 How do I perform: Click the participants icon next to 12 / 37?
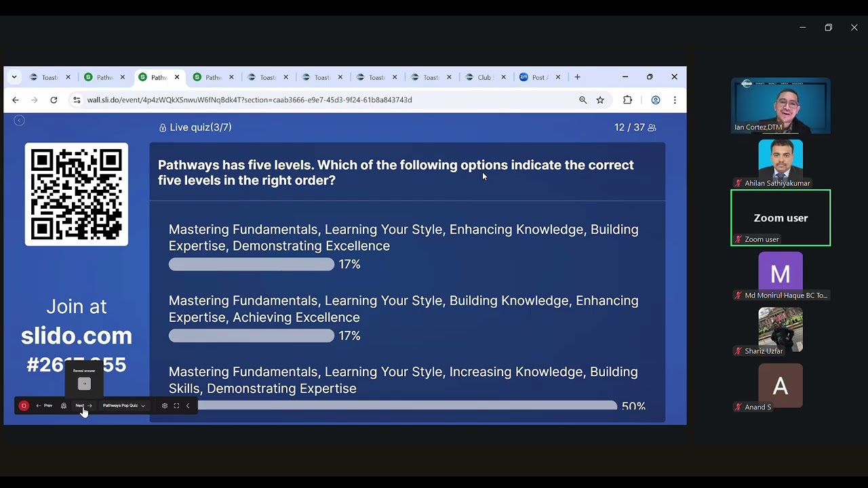(652, 127)
